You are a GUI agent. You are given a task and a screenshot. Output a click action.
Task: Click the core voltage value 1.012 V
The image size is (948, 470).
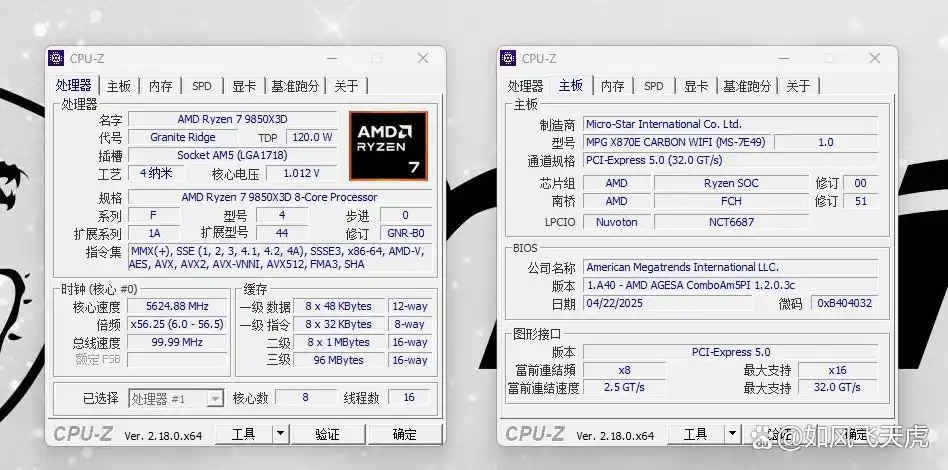[x=302, y=174]
